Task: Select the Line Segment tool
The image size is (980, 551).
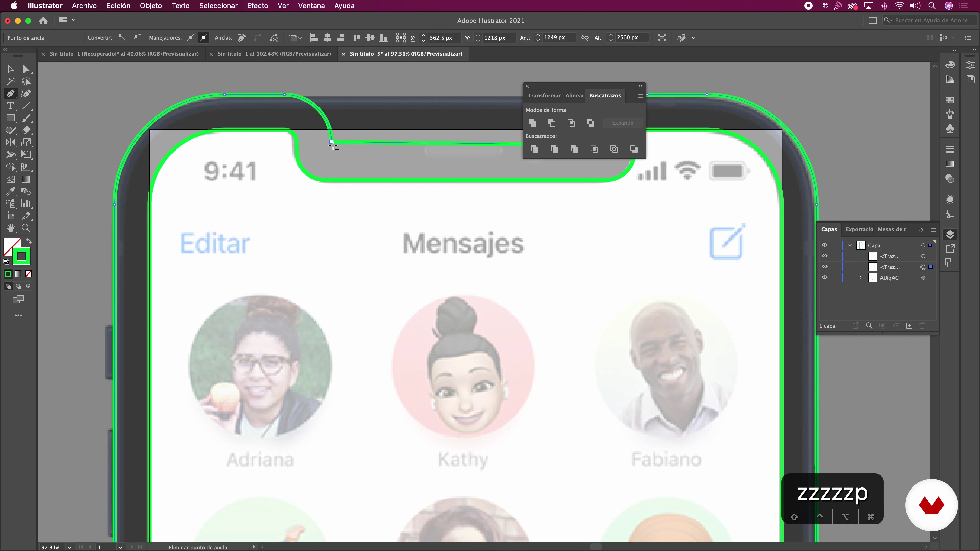Action: pos(26,106)
